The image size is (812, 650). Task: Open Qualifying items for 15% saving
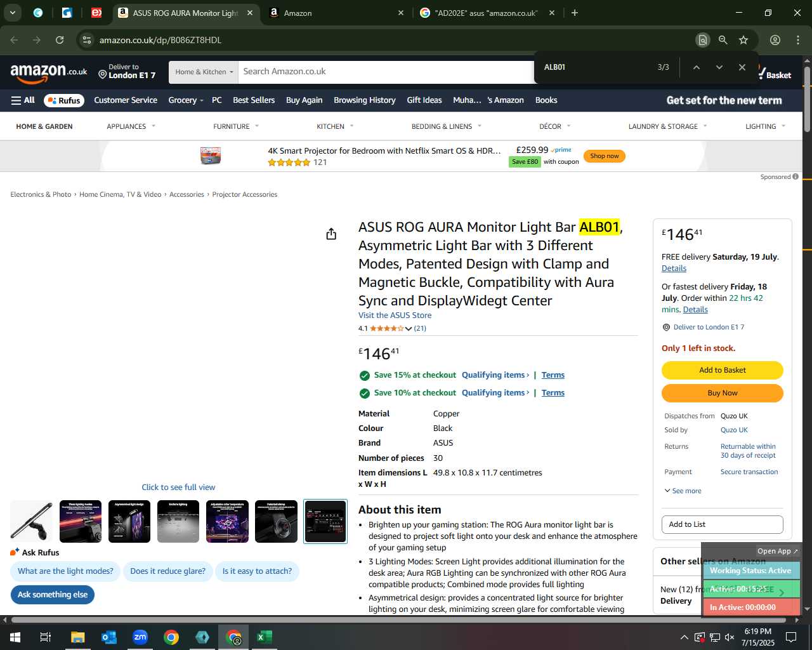[x=495, y=375]
